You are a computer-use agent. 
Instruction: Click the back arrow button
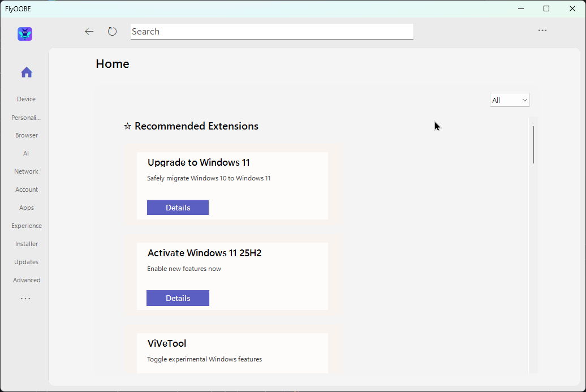89,31
